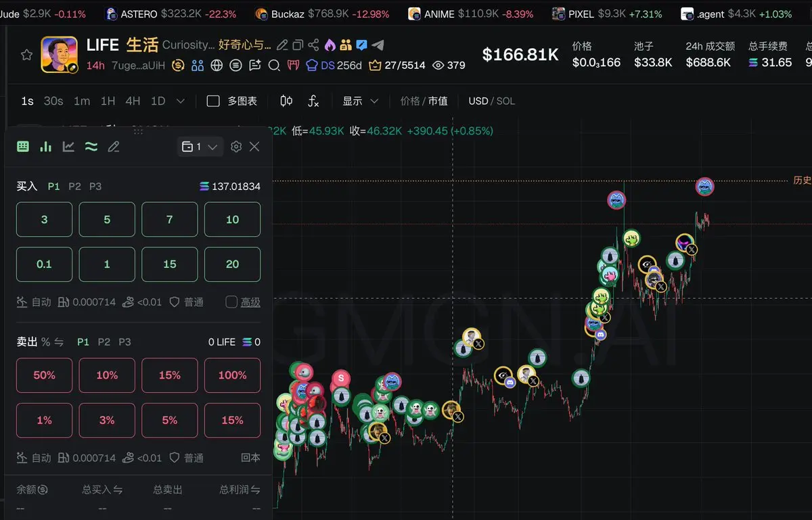The image size is (812, 520).
Task: Click the eye watchers count 379
Action: 449,66
